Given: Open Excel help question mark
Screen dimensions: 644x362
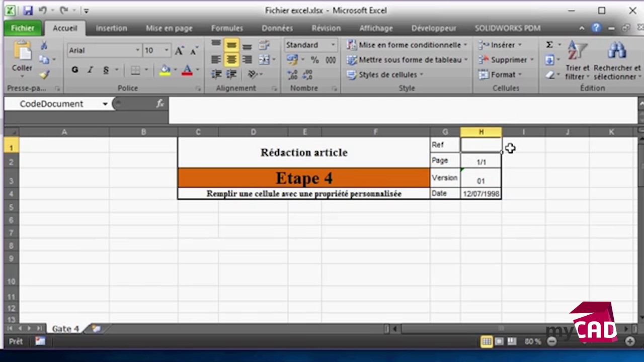Looking at the screenshot, I should pyautogui.click(x=596, y=28).
